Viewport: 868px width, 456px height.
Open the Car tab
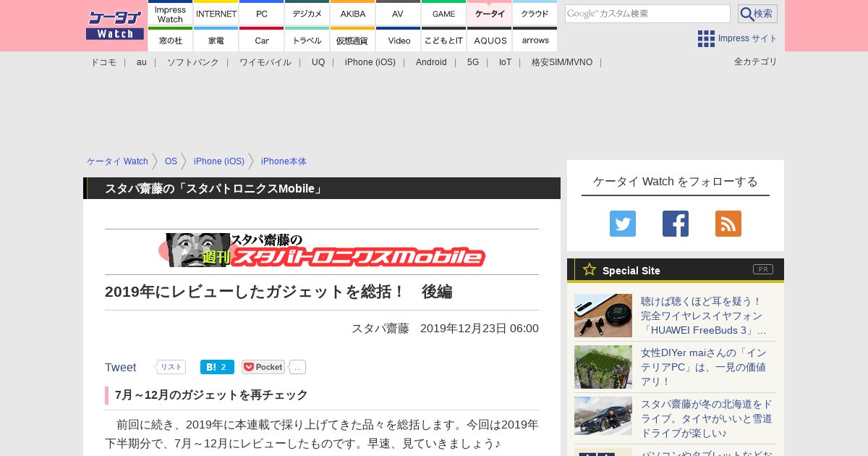(x=262, y=40)
